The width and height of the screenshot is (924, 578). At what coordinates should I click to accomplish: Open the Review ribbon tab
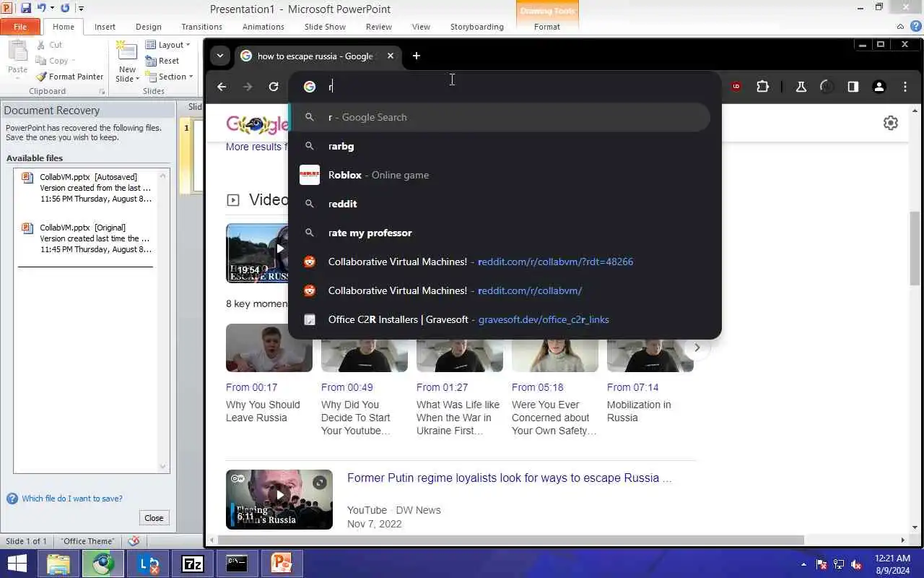click(x=378, y=27)
